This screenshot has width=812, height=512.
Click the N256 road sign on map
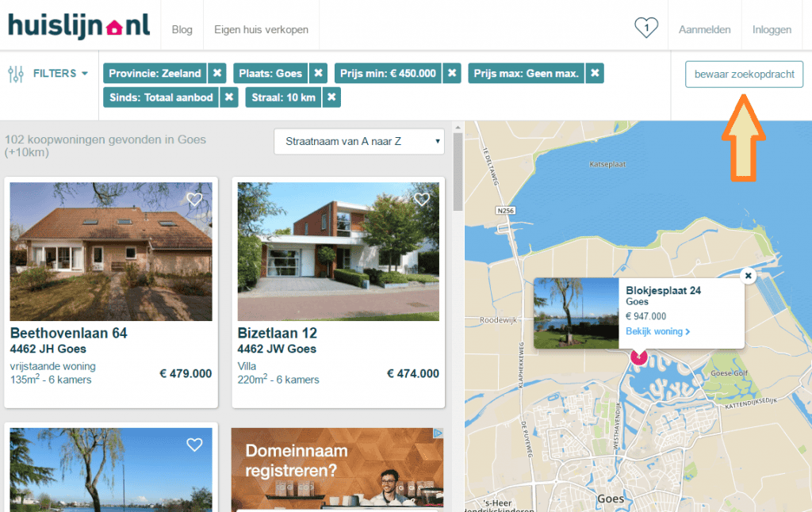(505, 211)
